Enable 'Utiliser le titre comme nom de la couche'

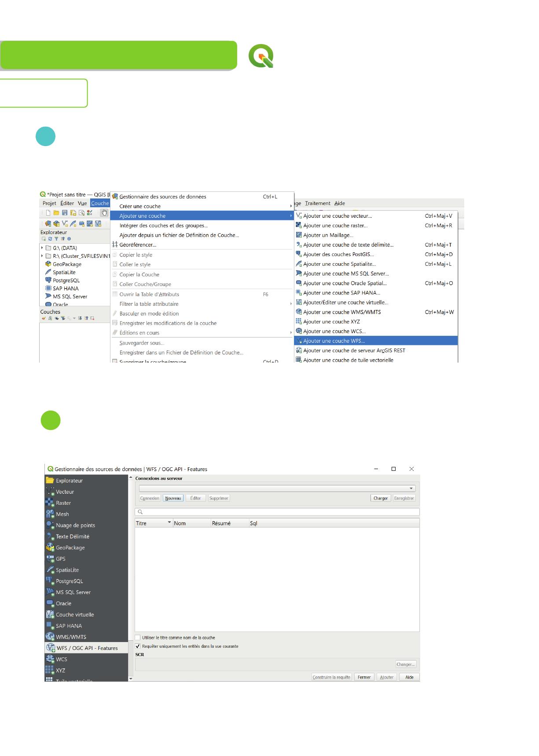coord(138,638)
